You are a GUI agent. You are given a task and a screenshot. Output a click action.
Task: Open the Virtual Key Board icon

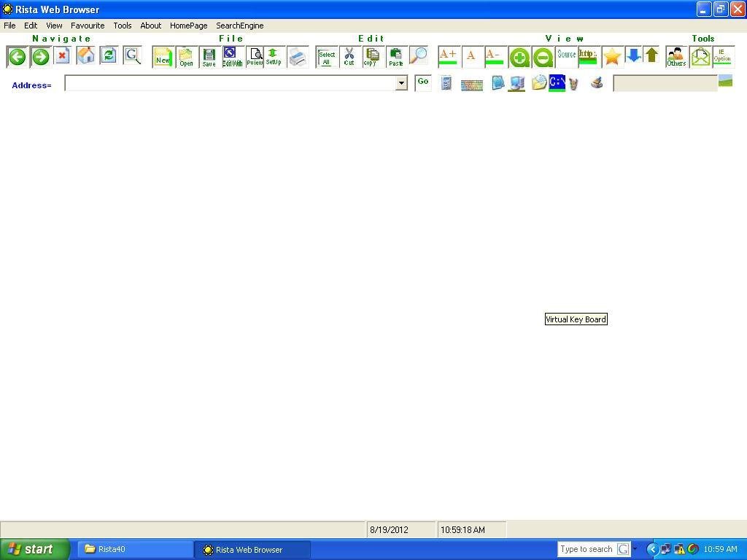(471, 83)
